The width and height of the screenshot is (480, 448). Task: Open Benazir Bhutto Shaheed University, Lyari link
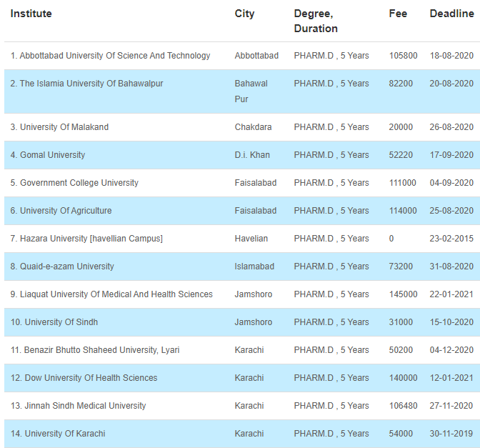[101, 349]
